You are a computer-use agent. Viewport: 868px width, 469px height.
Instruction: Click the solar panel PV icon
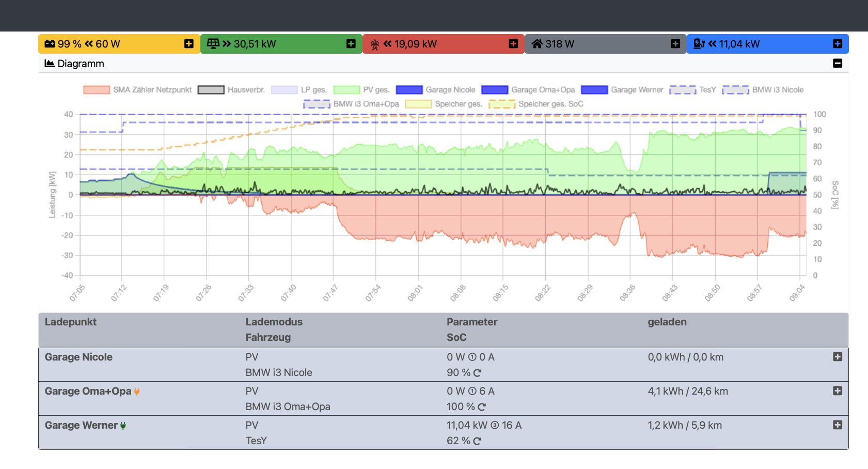(x=213, y=44)
